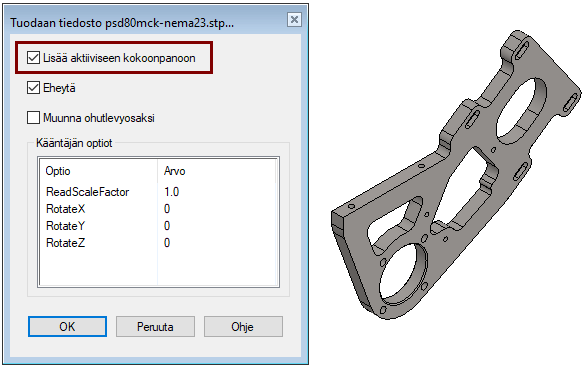This screenshot has width=587, height=368.
Task: Cancel with the Peruuta button
Action: 155,326
